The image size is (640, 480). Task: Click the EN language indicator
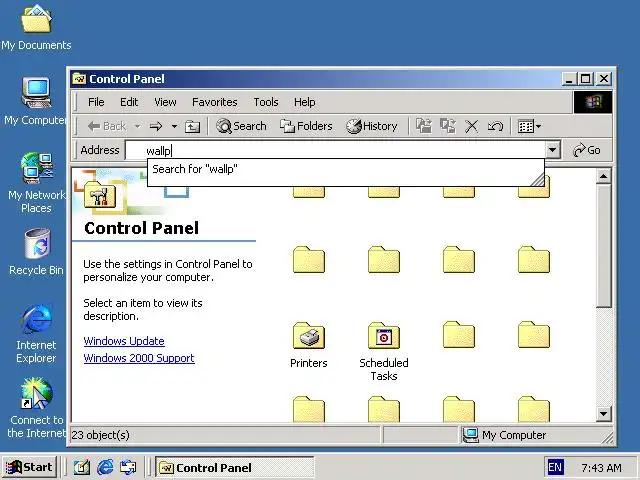(555, 467)
